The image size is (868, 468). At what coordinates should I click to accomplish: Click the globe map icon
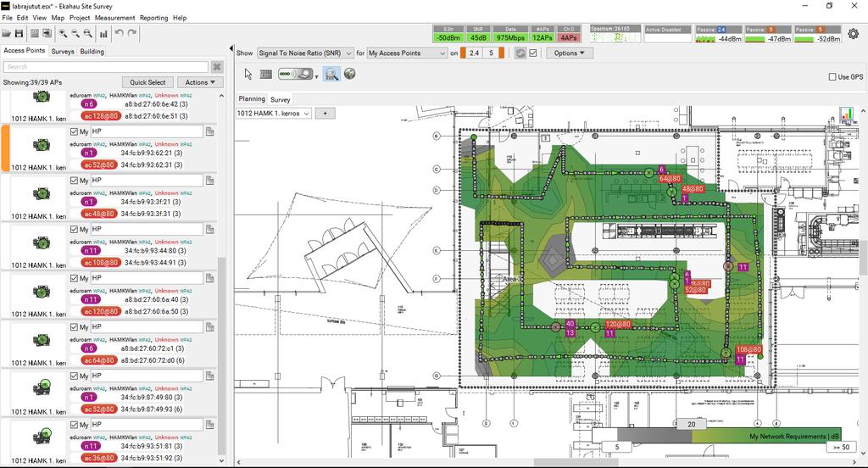(350, 74)
